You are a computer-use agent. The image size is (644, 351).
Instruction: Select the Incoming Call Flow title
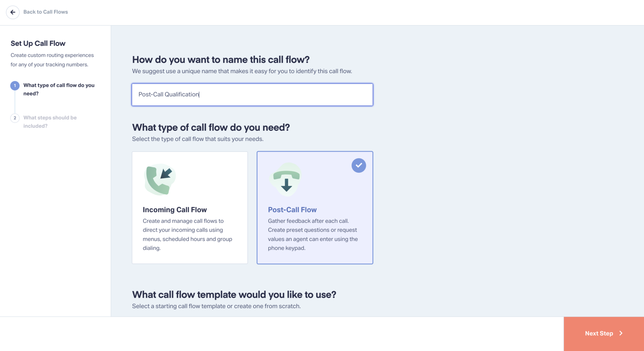[x=175, y=210]
